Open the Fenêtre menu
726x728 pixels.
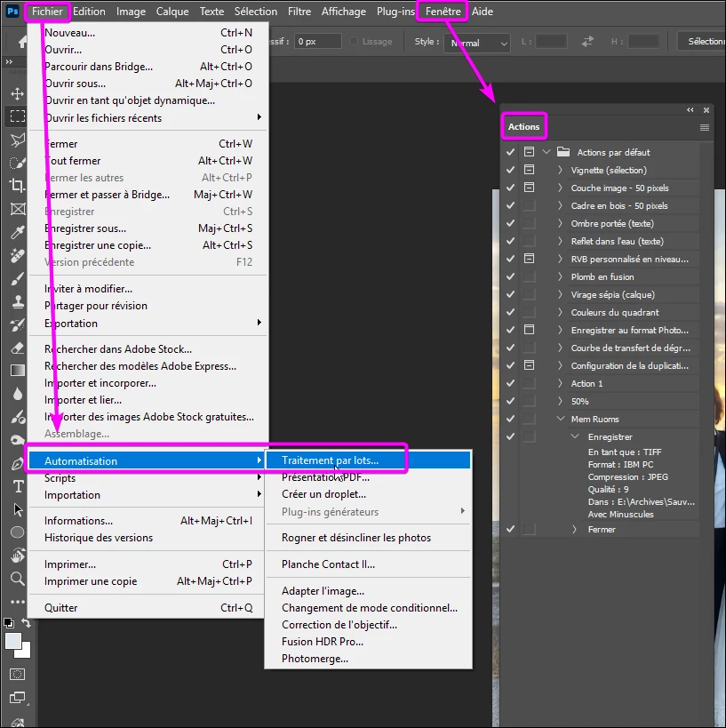(x=443, y=12)
